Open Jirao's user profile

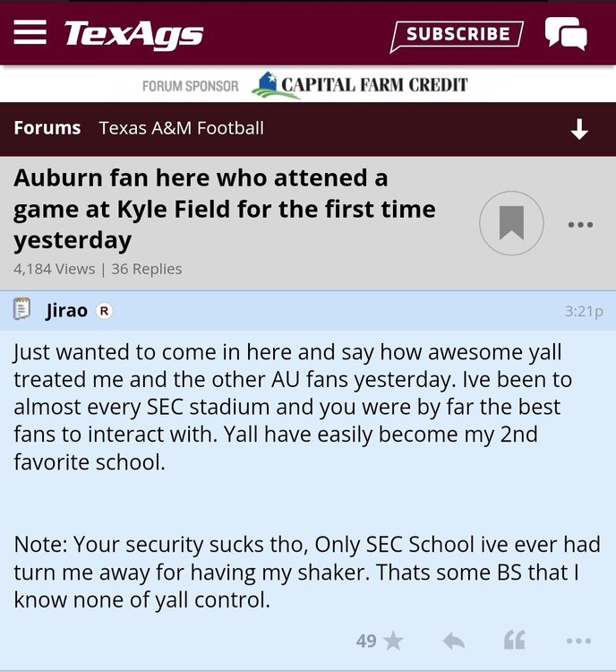click(66, 311)
